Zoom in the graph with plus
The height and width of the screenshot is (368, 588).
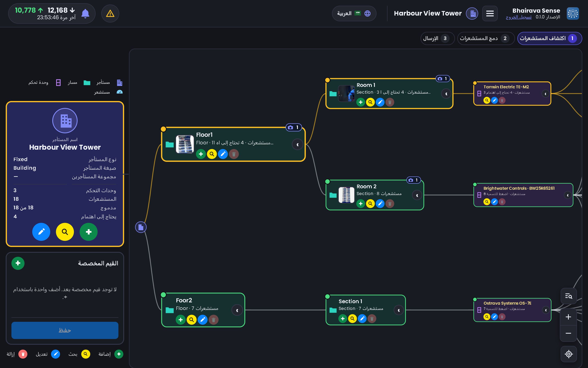point(568,317)
